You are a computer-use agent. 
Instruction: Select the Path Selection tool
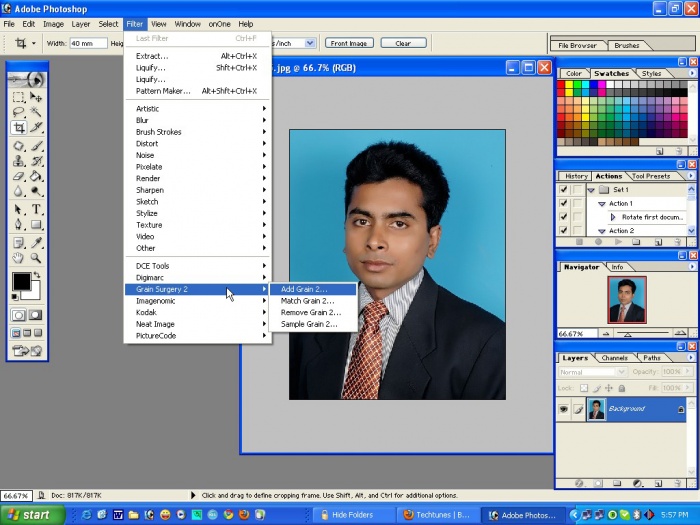[x=18, y=209]
